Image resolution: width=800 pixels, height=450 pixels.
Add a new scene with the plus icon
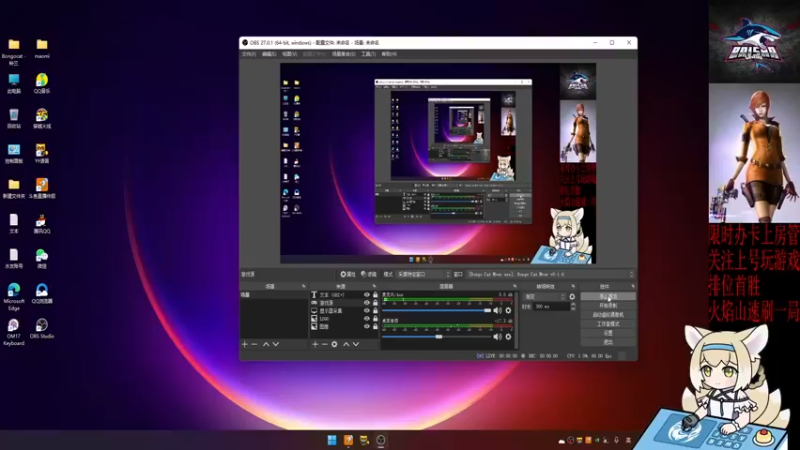(x=245, y=344)
